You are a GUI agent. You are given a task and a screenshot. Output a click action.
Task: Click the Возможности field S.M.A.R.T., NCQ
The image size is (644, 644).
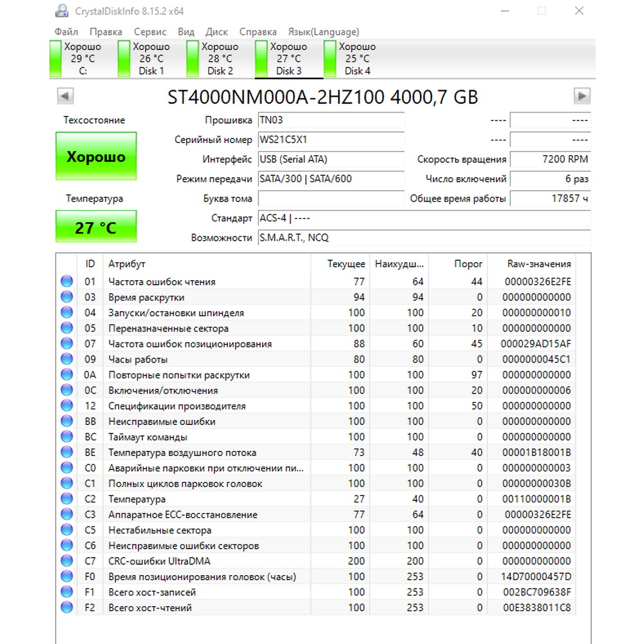tap(424, 238)
